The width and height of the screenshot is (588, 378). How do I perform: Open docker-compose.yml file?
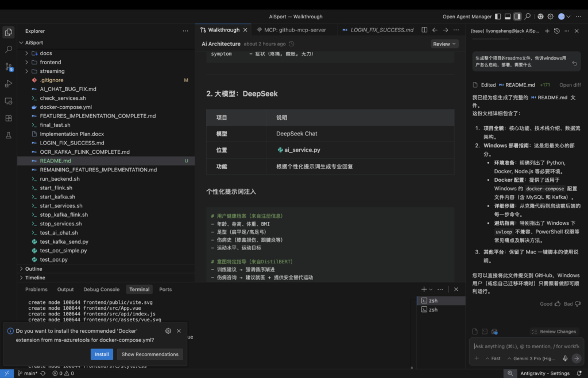click(x=66, y=107)
